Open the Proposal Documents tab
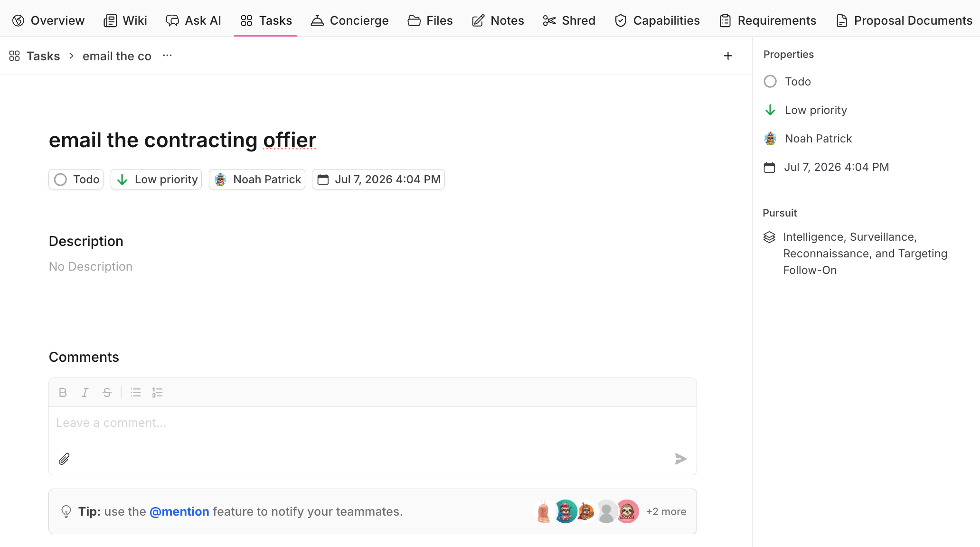This screenshot has width=980, height=547. pyautogui.click(x=904, y=20)
